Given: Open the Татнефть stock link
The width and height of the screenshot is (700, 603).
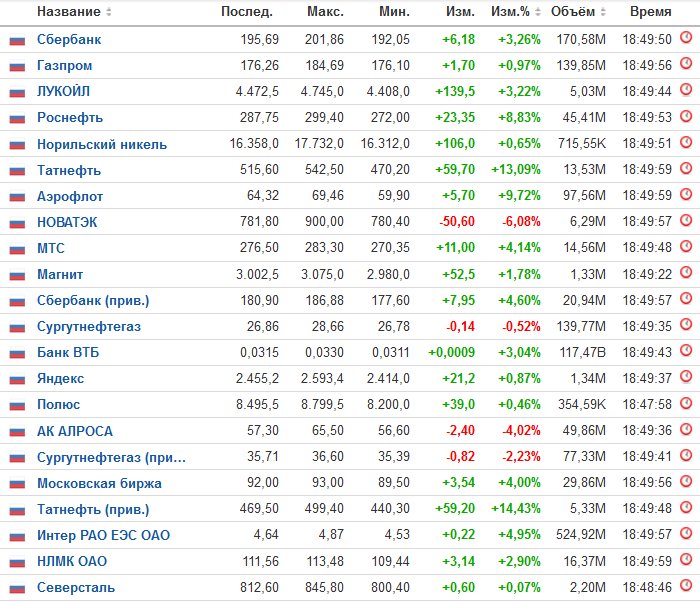Looking at the screenshot, I should 69,170.
